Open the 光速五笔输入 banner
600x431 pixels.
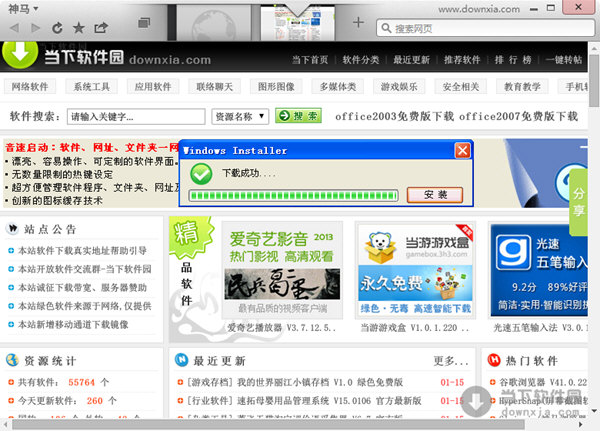click(x=539, y=270)
